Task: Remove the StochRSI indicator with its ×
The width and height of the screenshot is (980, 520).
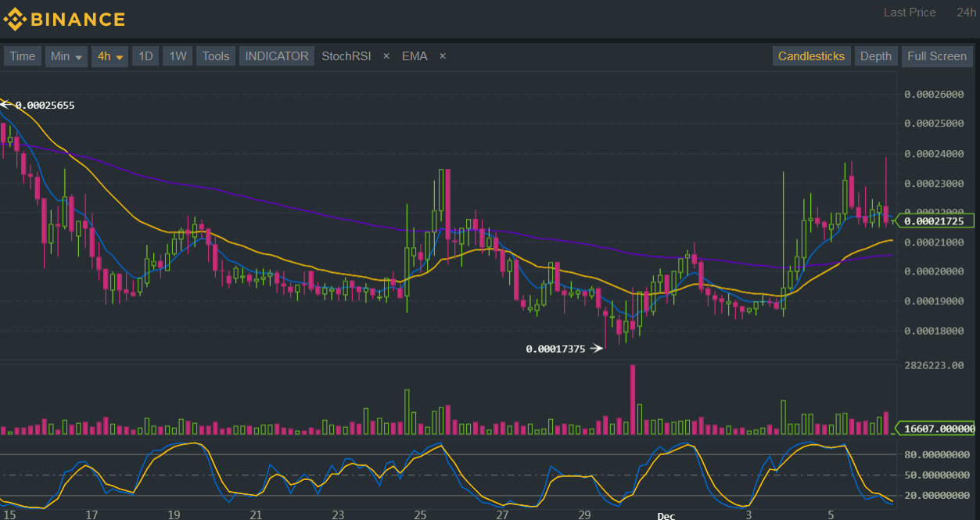Action: click(386, 56)
